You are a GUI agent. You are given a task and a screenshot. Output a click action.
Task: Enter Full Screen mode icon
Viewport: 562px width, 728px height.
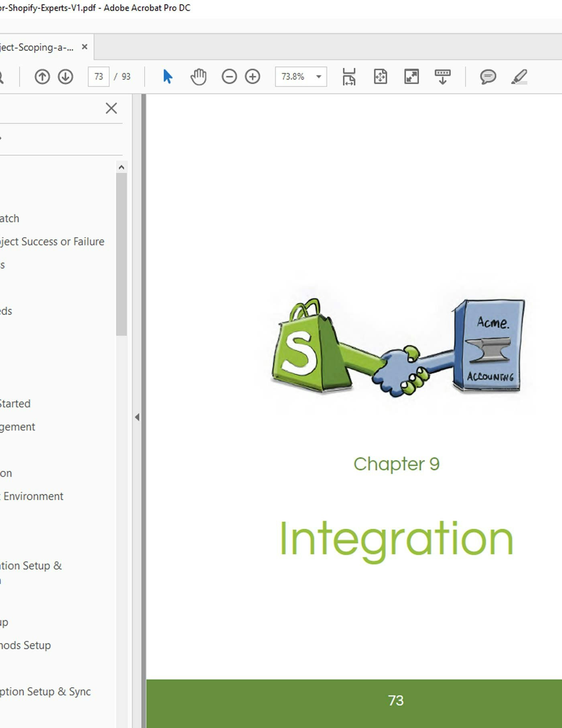pyautogui.click(x=411, y=76)
